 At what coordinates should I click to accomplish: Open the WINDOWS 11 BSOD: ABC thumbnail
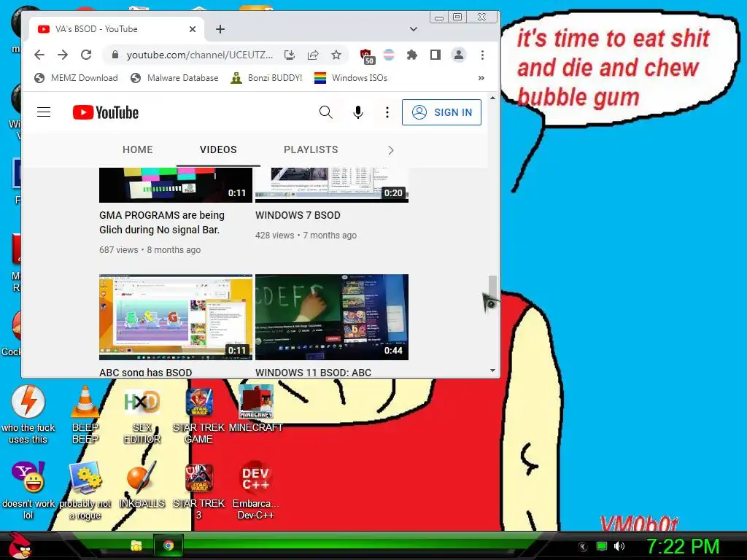coord(332,317)
